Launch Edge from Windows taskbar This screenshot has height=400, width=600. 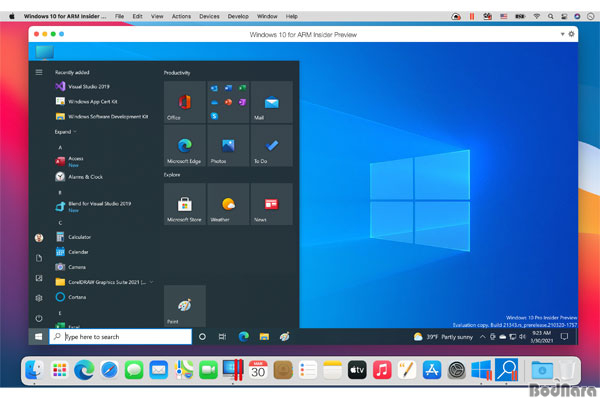243,337
